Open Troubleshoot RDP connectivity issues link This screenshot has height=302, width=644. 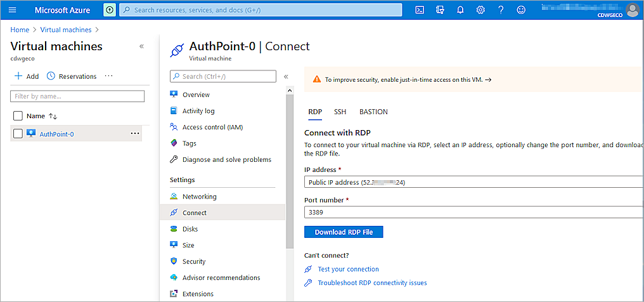coord(372,283)
